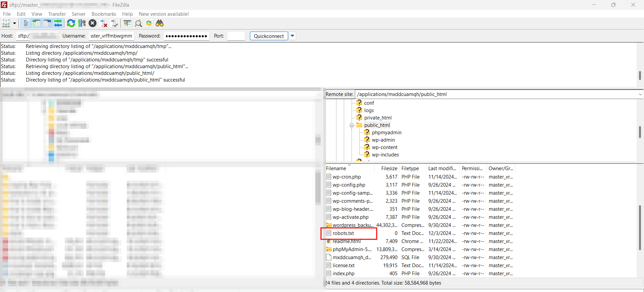This screenshot has width=644, height=292.
Task: Click binoculars to search remote files
Action: (160, 23)
